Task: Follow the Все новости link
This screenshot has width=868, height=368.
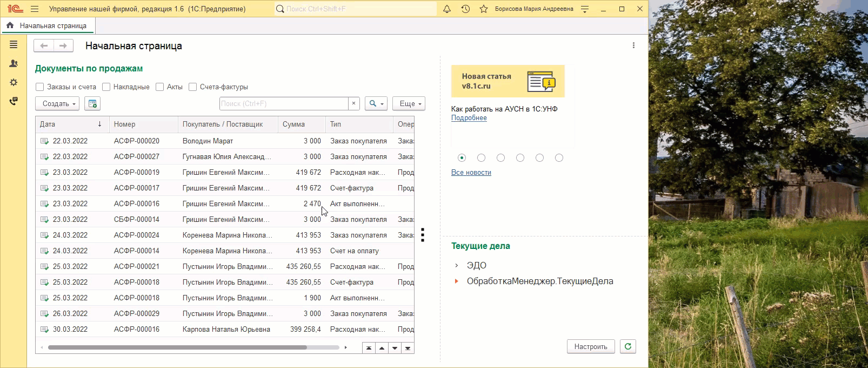Action: (471, 173)
